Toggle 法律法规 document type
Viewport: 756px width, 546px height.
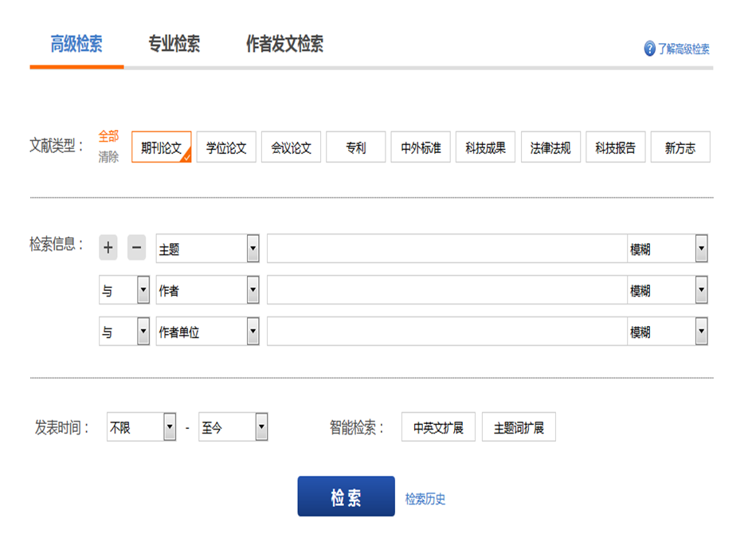[550, 147]
